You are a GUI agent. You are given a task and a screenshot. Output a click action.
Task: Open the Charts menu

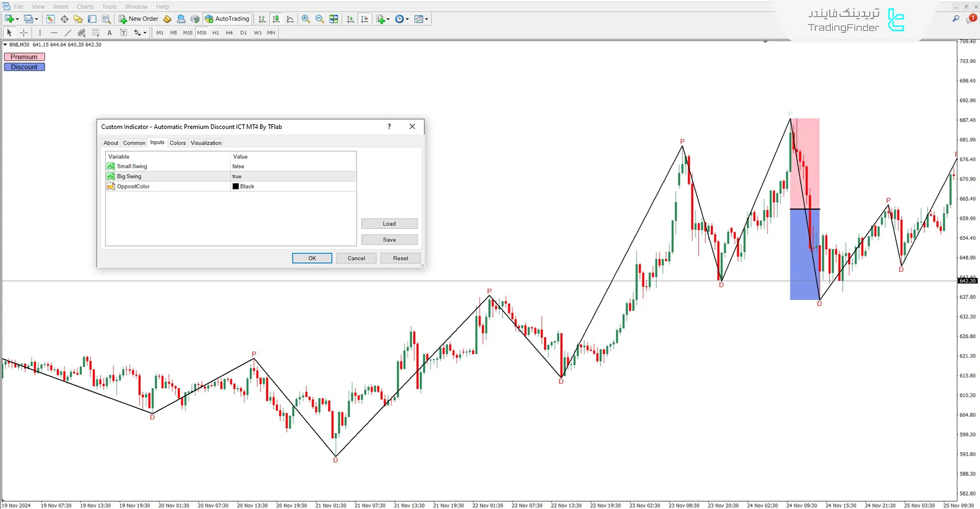tap(85, 7)
